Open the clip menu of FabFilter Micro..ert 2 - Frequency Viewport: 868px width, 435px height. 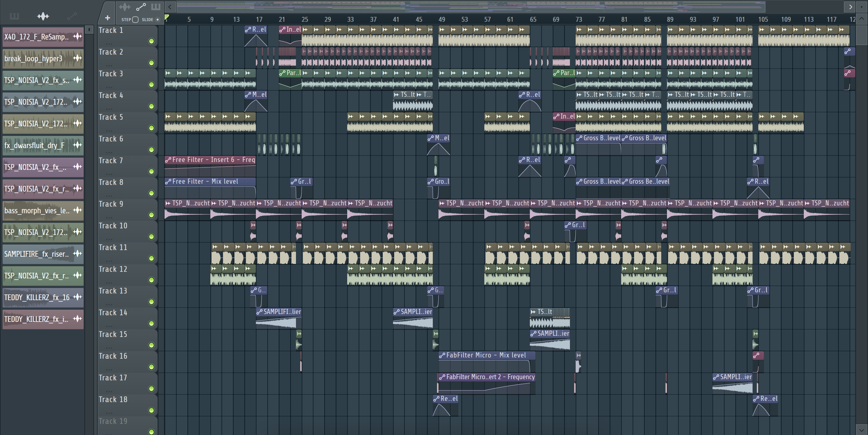[442, 377]
